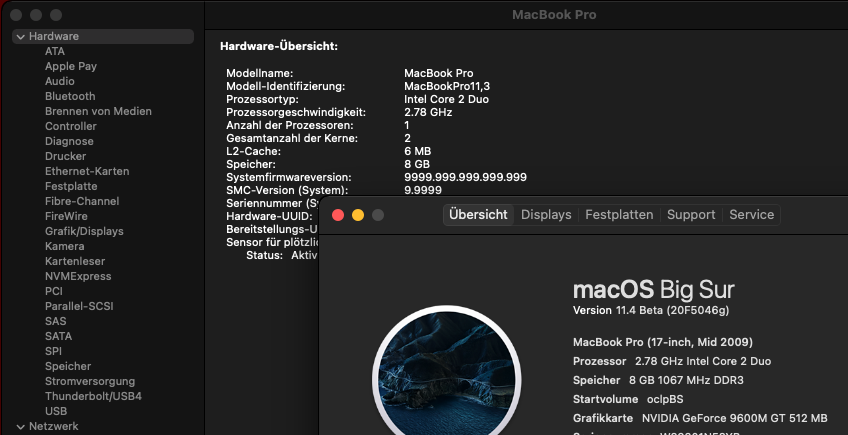Open Grafik/Displays entry
The width and height of the screenshot is (848, 435).
coord(84,232)
